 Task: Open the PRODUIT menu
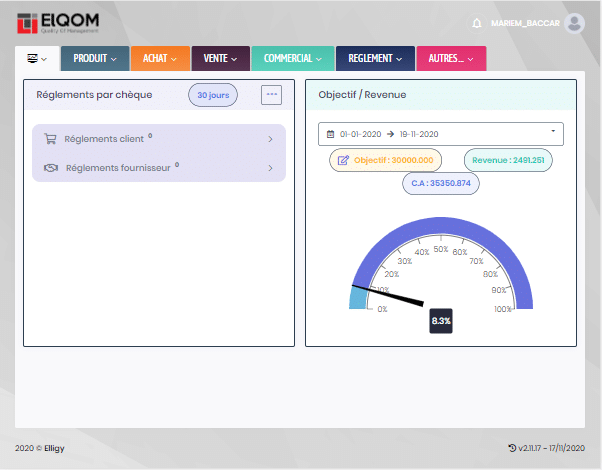point(95,58)
